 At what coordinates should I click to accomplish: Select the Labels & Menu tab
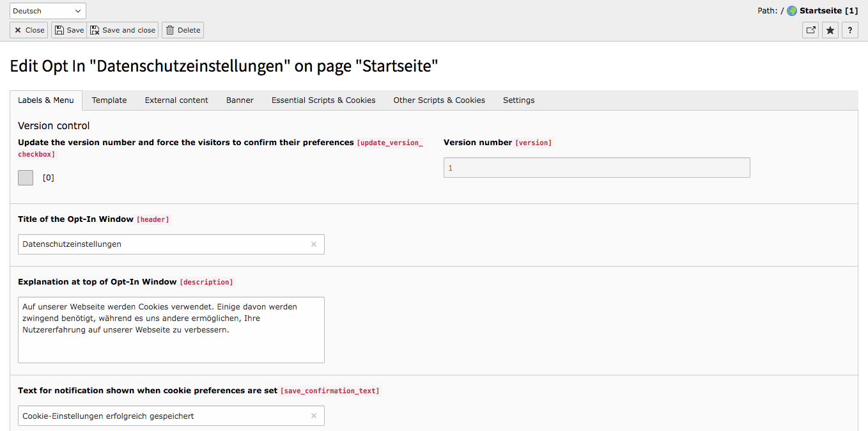[46, 100]
